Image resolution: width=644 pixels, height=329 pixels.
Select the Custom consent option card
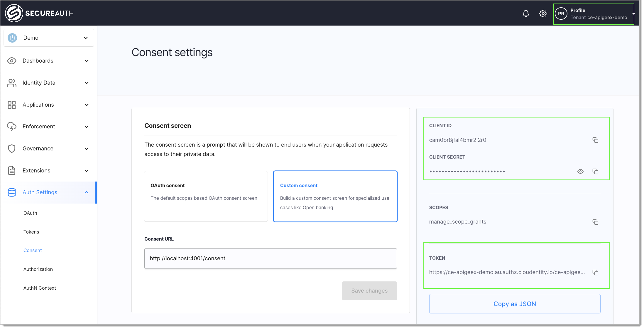[x=335, y=196]
